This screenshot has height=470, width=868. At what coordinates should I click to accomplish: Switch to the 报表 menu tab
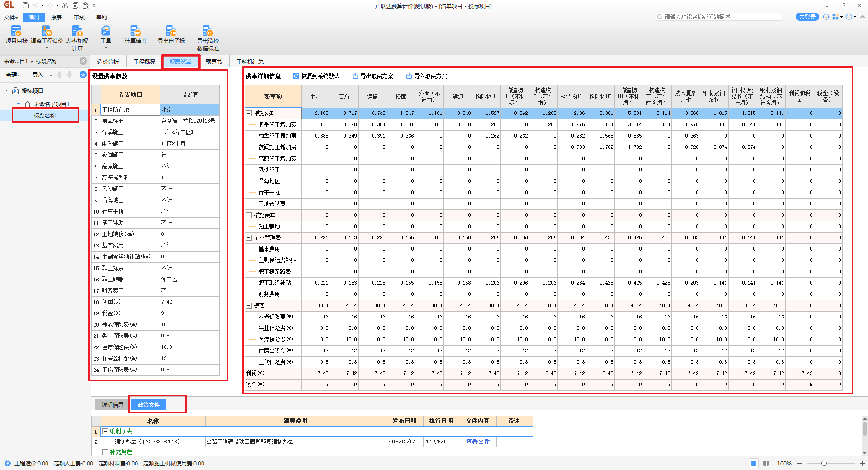click(57, 18)
